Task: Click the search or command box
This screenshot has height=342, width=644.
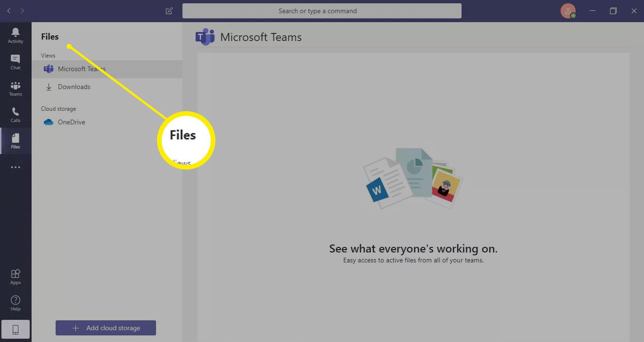Action: point(322,11)
